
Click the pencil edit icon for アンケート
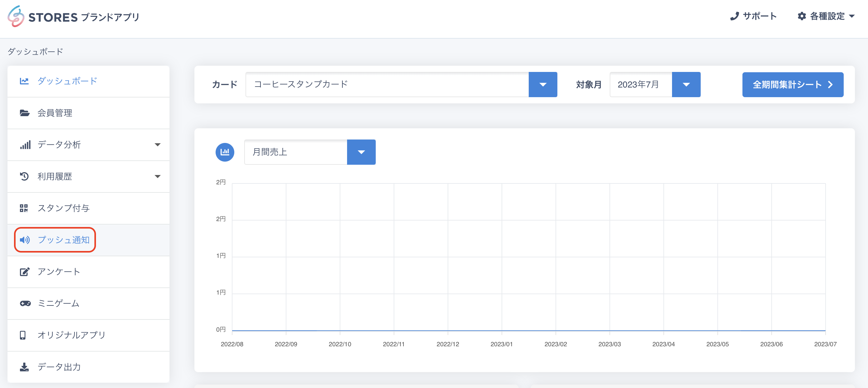(24, 272)
